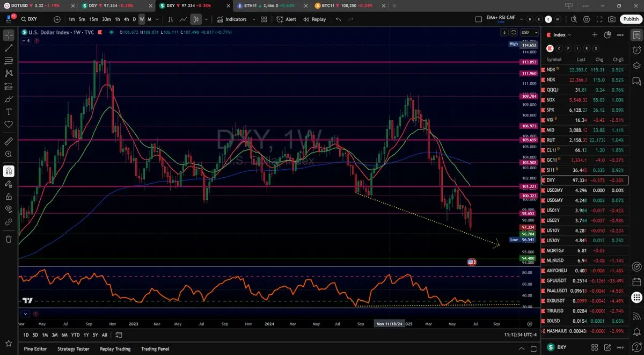Image resolution: width=644 pixels, height=355 pixels.
Task: Toggle magnet mode in left toolbar
Action: tap(9, 171)
